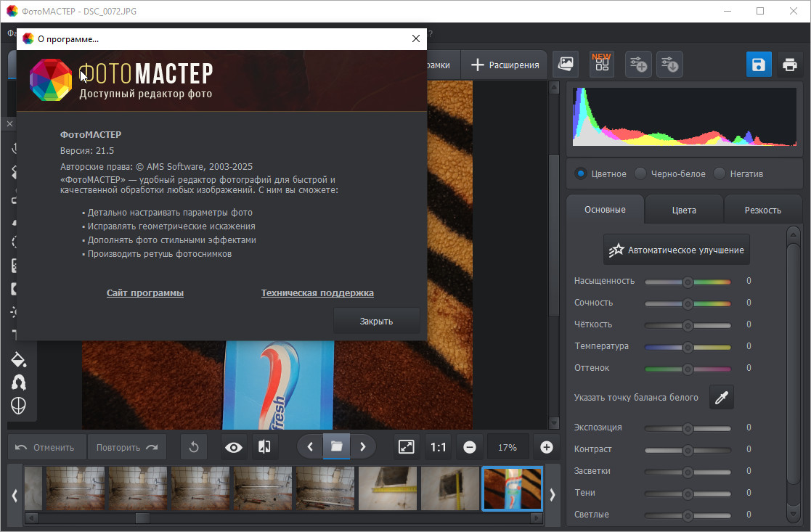This screenshot has height=532, width=811.
Task: Click the zoom in plus icon
Action: tap(547, 447)
